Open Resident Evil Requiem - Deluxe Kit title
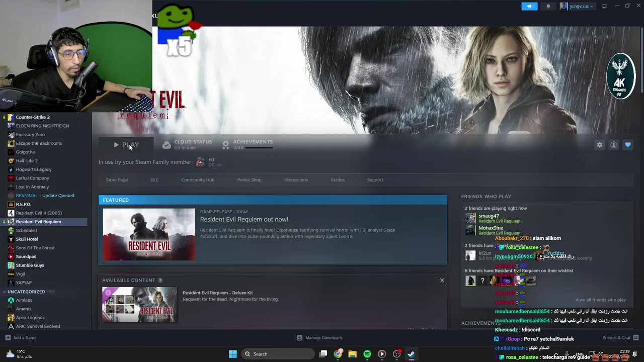The width and height of the screenshot is (644, 362). 217,293
